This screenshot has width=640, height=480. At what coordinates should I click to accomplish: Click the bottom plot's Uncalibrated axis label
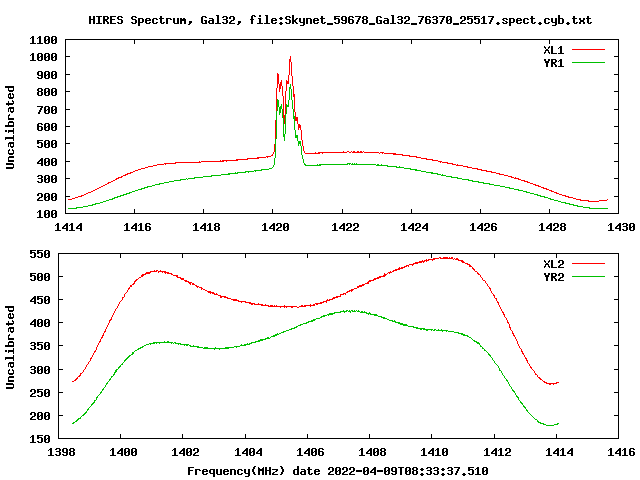click(x=10, y=347)
